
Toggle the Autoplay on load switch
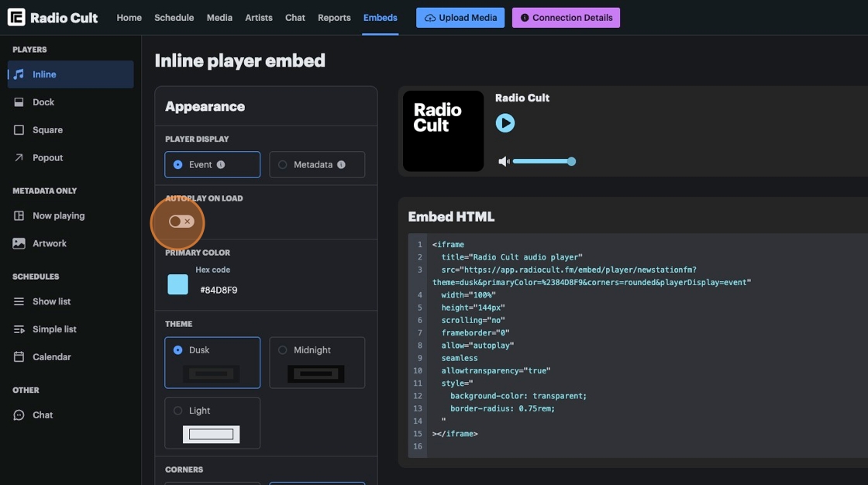coord(181,222)
